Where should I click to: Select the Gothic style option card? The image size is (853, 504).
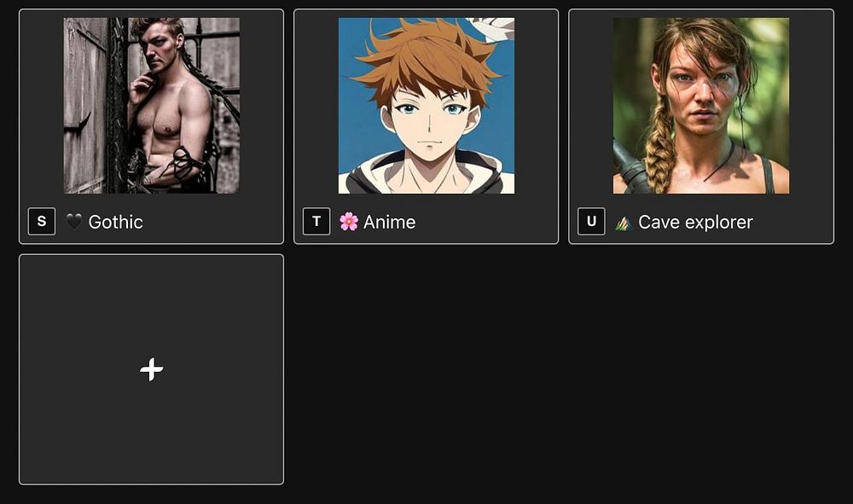[x=151, y=126]
